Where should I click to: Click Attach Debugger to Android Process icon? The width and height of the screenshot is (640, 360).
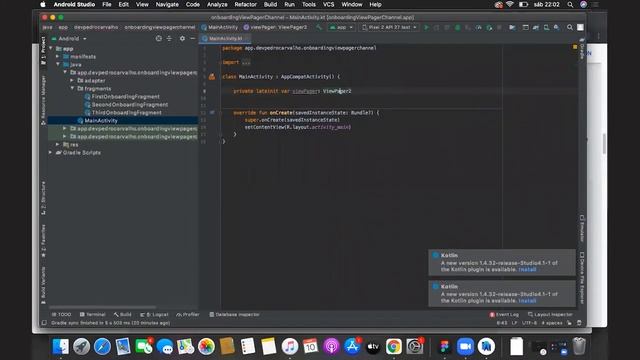[x=489, y=27]
